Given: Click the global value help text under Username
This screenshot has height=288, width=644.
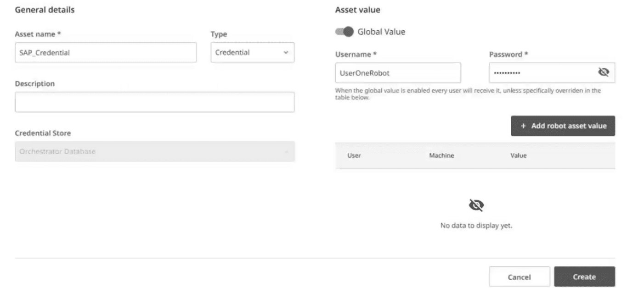Looking at the screenshot, I should [468, 94].
